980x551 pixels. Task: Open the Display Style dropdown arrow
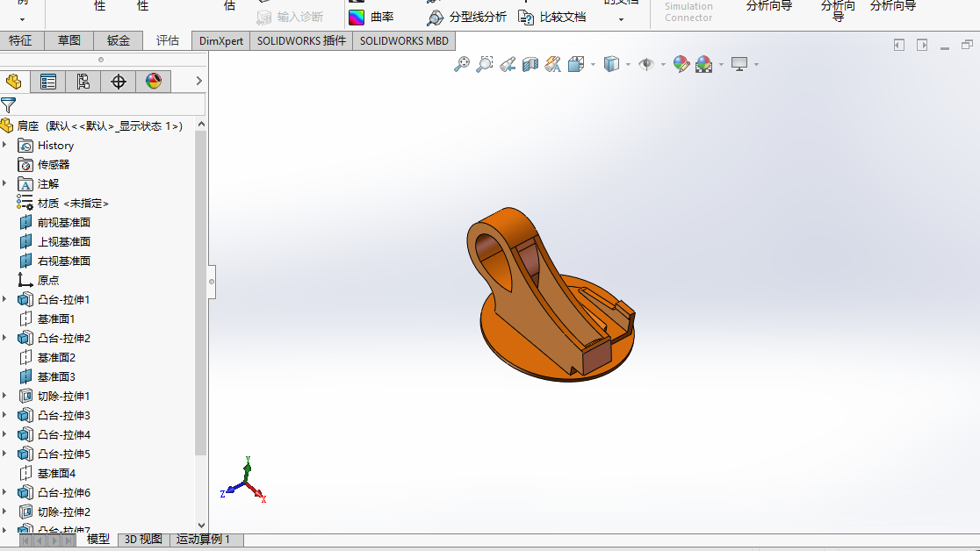628,64
